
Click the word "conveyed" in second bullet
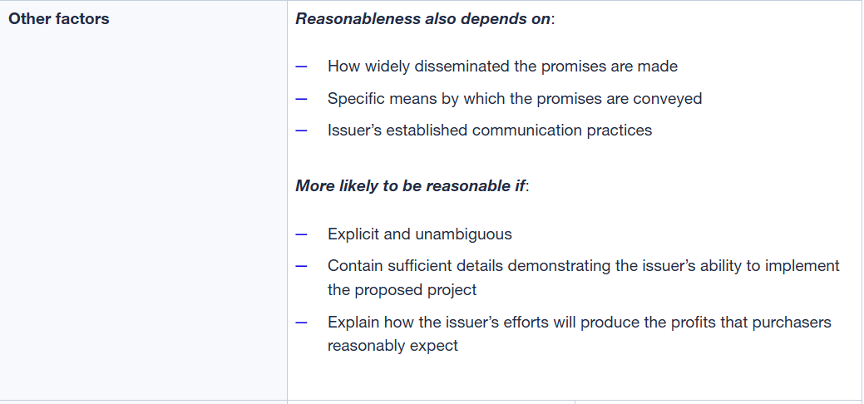click(668, 99)
